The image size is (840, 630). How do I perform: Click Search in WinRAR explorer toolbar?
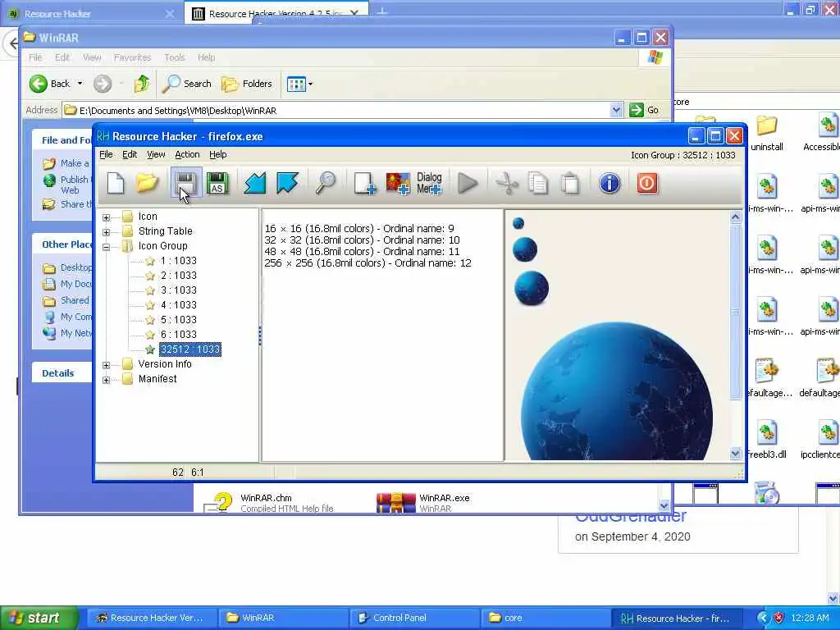tap(187, 84)
